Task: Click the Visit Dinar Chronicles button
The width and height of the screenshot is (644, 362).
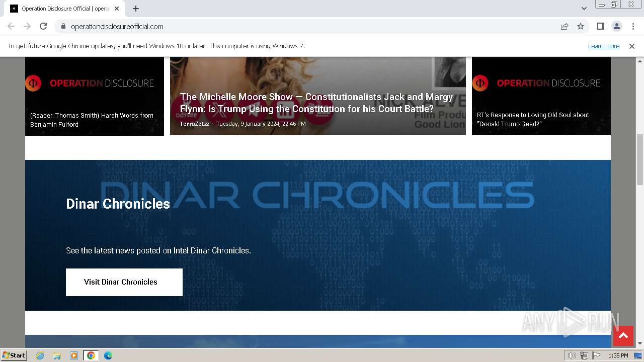Action: [x=124, y=282]
